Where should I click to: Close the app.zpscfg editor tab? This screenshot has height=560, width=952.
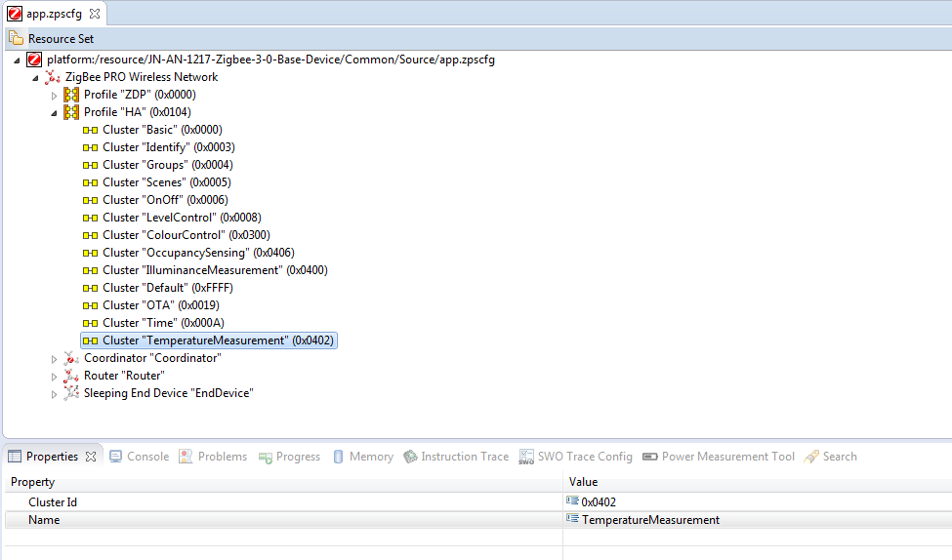tap(95, 14)
